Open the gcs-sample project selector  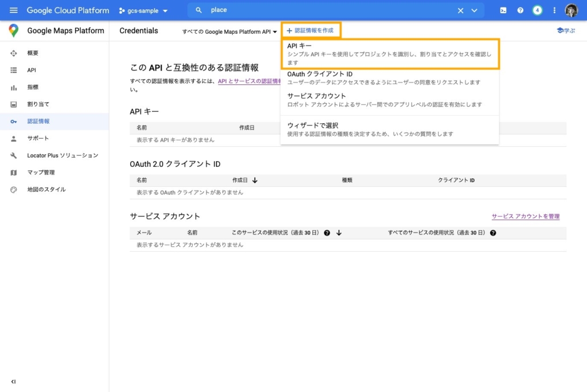click(143, 11)
